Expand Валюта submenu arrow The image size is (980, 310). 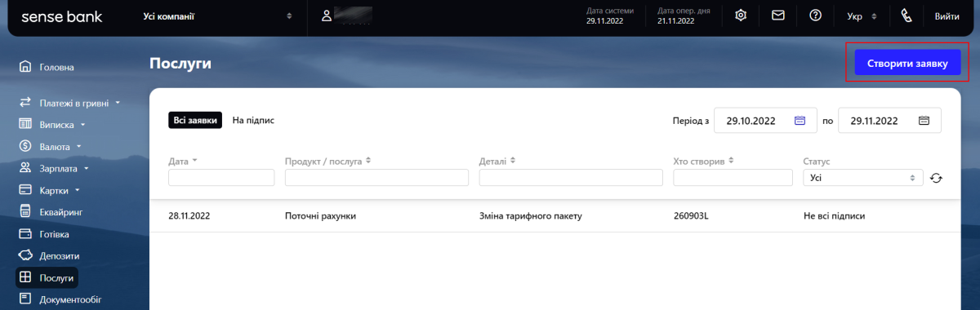[x=79, y=147]
